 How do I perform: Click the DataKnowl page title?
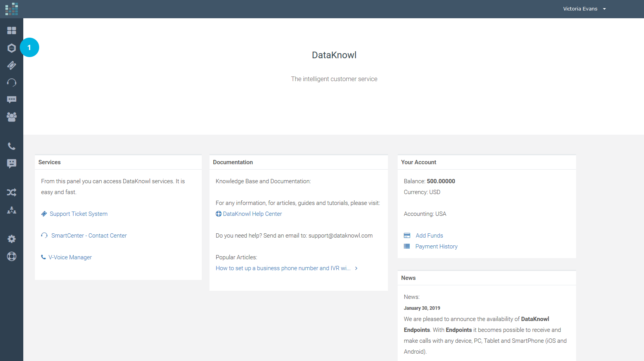pyautogui.click(x=334, y=55)
